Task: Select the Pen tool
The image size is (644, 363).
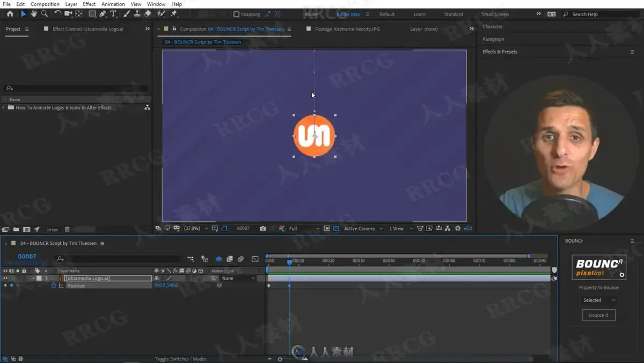Action: (x=103, y=14)
